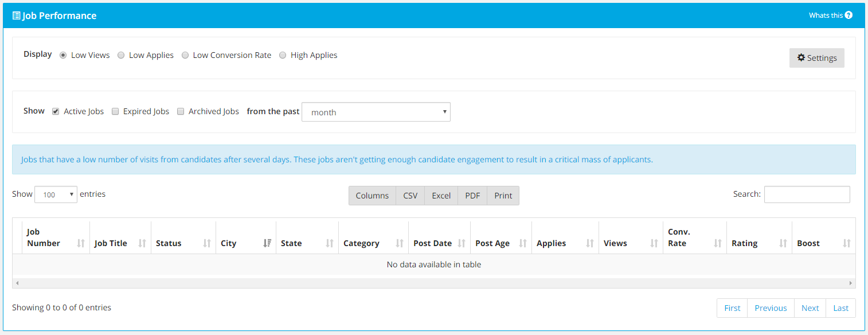
Task: Click the horizontal table scrollbar
Action: click(433, 283)
